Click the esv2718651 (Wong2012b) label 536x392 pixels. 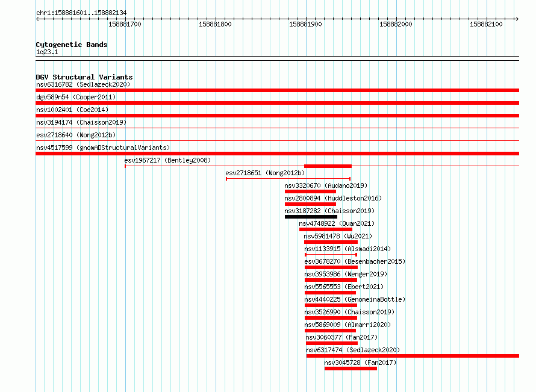(x=265, y=173)
